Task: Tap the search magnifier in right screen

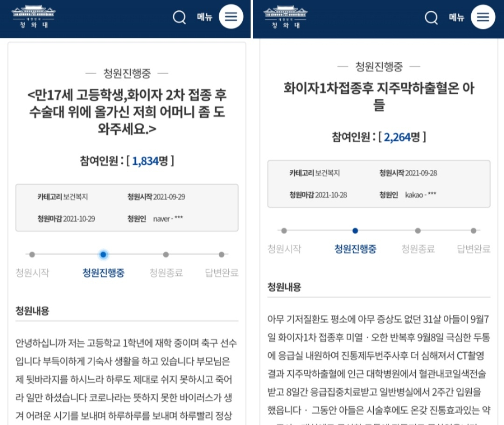Action: 431,17
